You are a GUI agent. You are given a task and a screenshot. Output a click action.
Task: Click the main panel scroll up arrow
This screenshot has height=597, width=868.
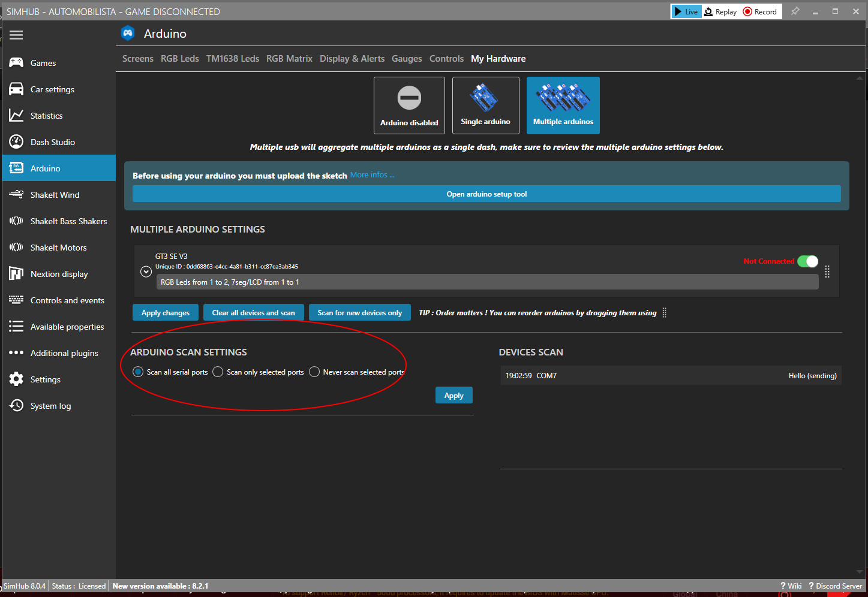tap(860, 78)
